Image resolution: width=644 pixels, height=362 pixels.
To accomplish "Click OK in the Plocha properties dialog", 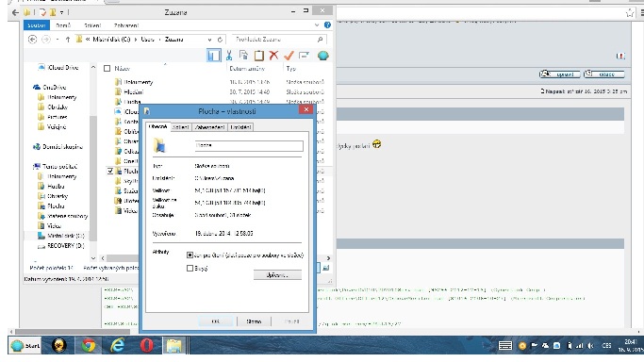I will [x=216, y=321].
